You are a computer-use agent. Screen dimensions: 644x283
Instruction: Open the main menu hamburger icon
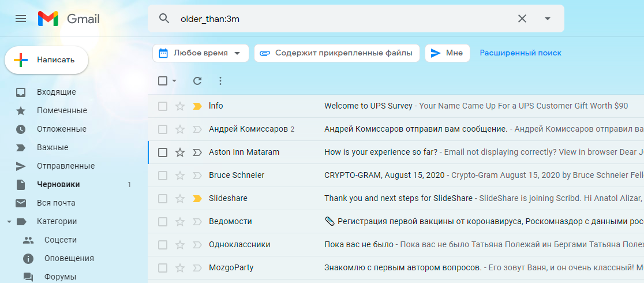point(21,18)
